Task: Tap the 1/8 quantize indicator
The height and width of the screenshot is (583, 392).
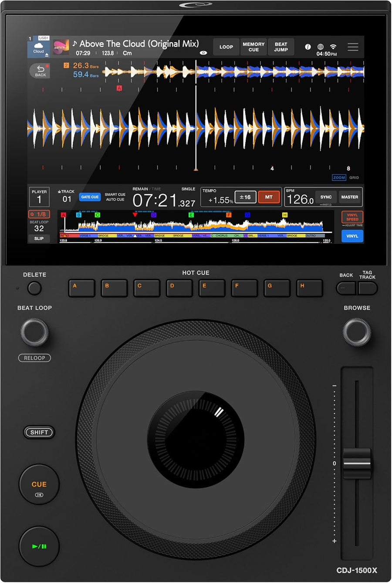Action: (39, 214)
